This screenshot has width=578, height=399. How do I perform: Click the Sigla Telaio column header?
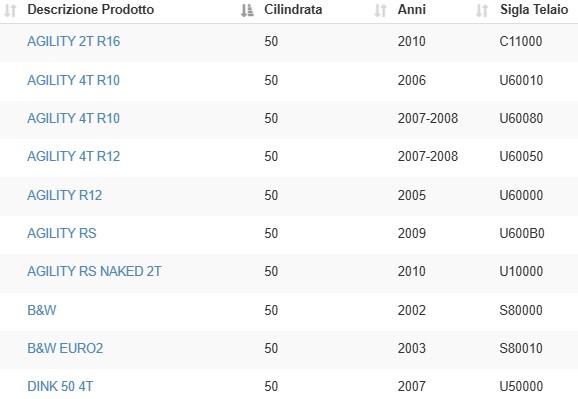[534, 10]
